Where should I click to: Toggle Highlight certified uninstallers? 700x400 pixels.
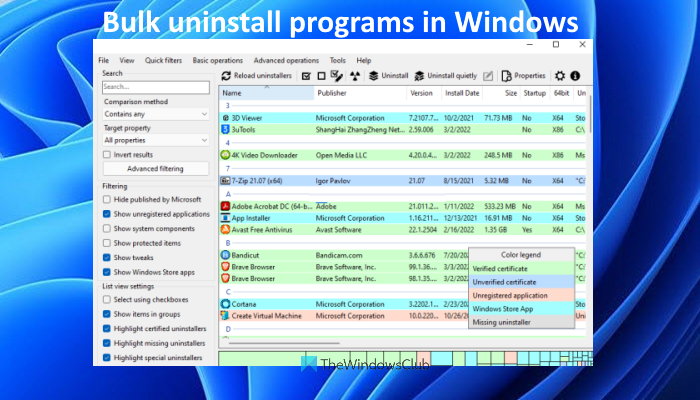point(107,329)
